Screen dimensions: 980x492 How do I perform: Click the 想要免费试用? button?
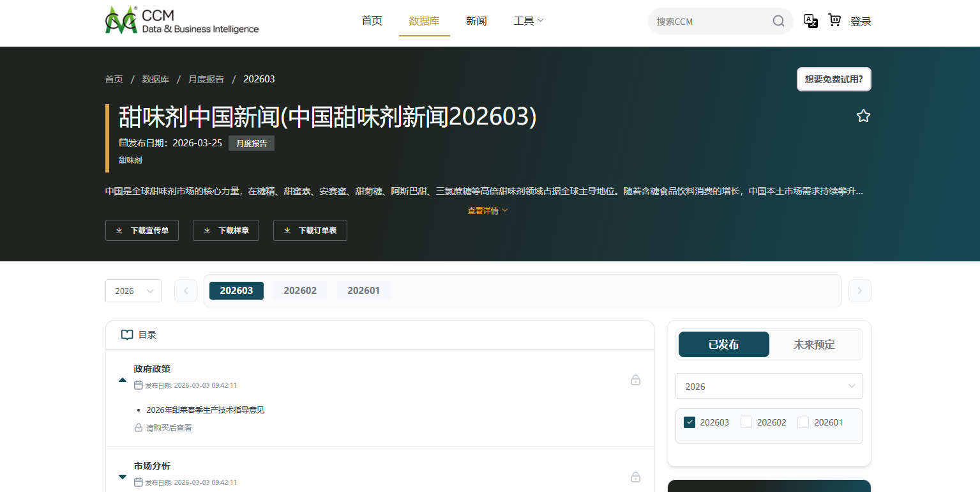coord(834,79)
